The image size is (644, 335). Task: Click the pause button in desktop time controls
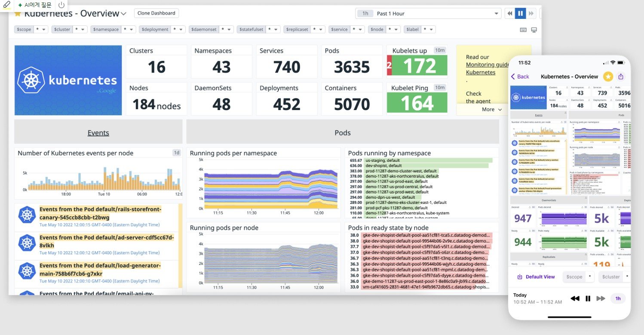tap(520, 13)
